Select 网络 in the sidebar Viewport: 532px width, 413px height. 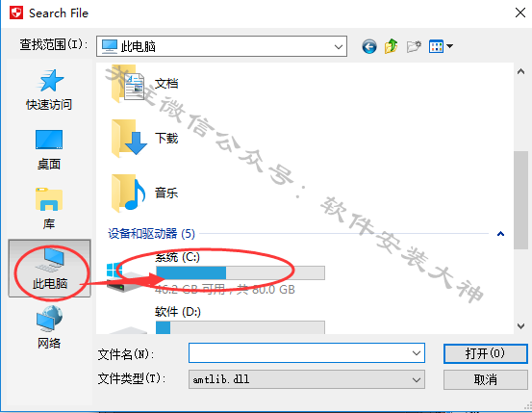49,327
